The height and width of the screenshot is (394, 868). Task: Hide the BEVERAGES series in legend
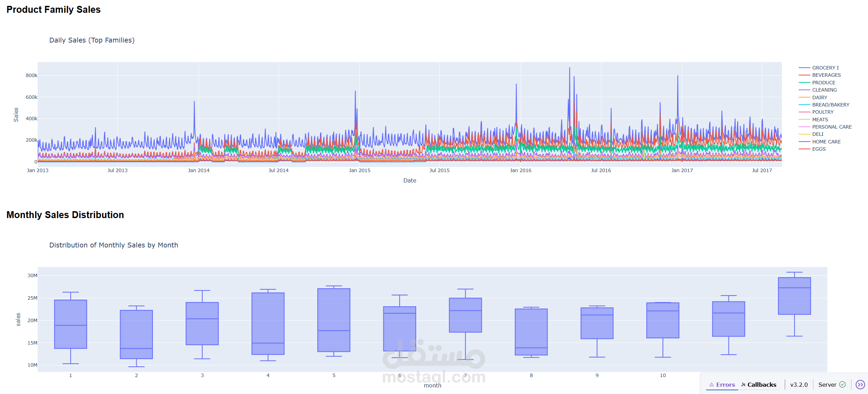826,75
